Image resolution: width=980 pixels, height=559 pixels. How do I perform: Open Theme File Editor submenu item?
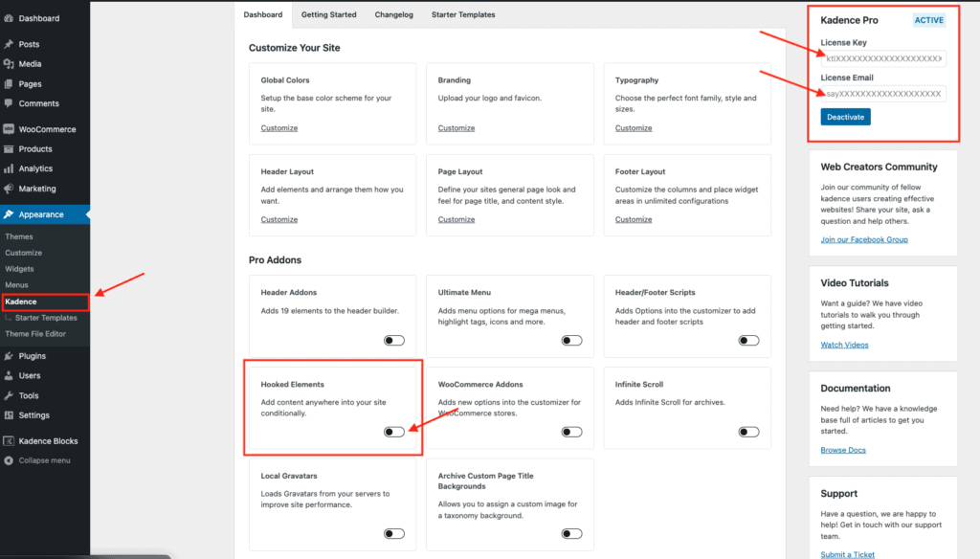click(x=35, y=334)
